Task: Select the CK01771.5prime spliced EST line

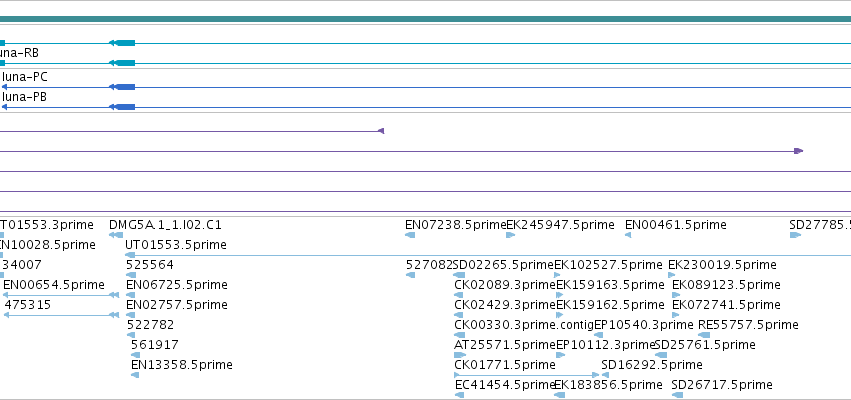Action: pyautogui.click(x=526, y=375)
